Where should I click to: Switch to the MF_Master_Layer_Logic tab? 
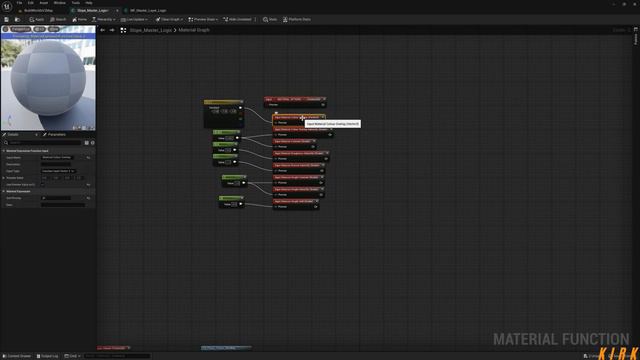(147, 10)
